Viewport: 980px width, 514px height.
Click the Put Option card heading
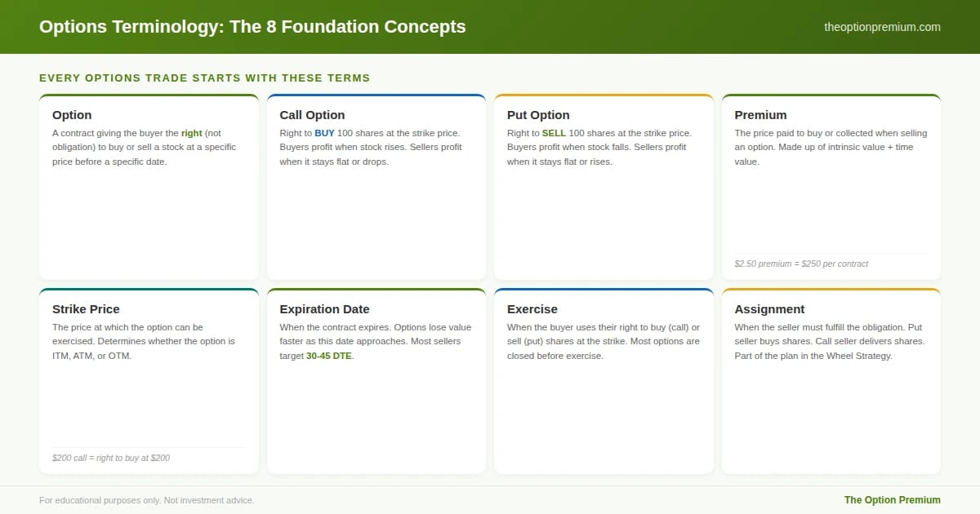pyautogui.click(x=538, y=115)
